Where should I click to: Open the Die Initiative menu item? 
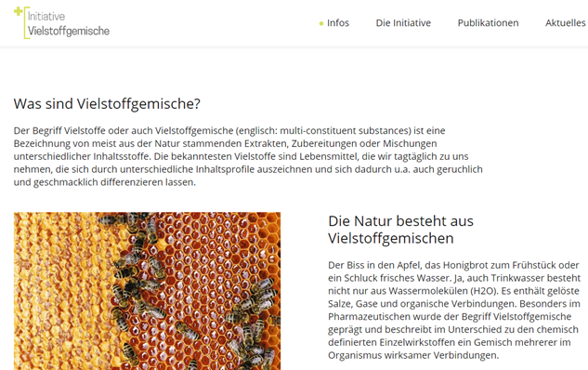(403, 23)
